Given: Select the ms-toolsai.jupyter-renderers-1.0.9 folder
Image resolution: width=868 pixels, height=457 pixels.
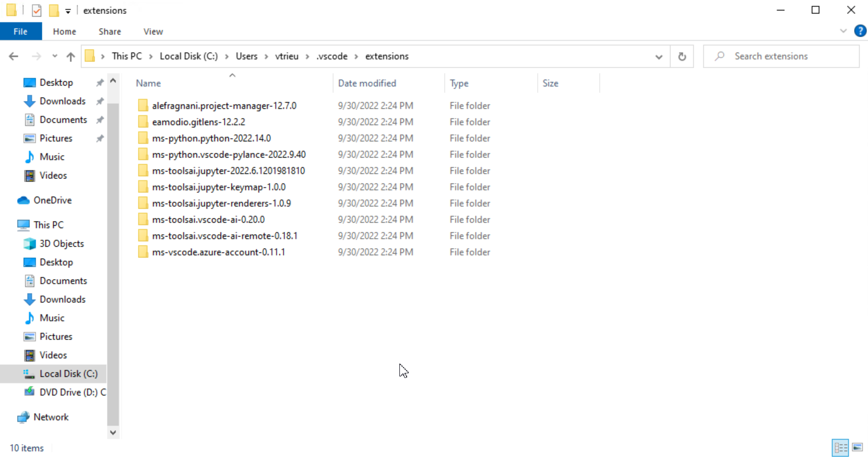Looking at the screenshot, I should click(221, 203).
